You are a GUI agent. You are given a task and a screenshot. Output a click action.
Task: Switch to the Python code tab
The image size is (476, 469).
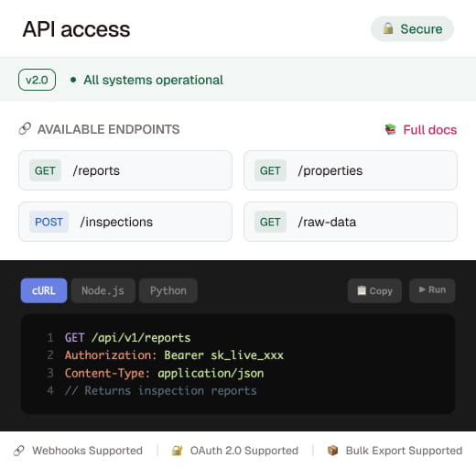[168, 290]
